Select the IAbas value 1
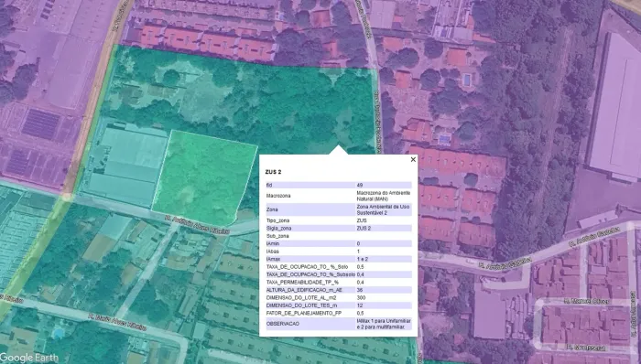Screen dimensions: 641x364 [358, 252]
